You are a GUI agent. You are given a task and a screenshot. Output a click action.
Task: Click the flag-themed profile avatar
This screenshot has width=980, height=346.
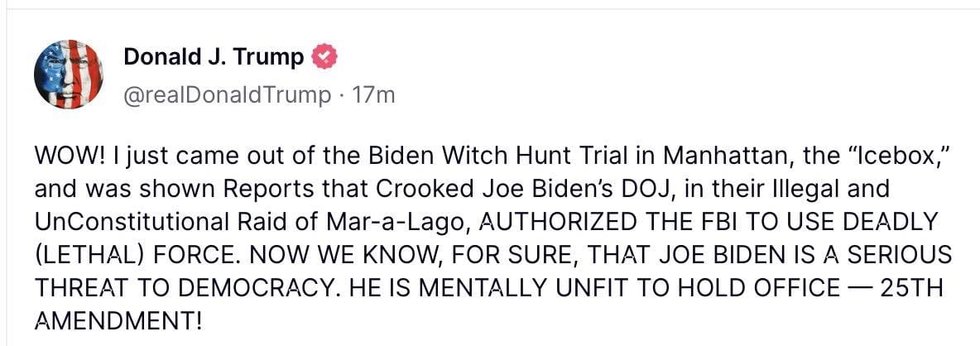click(69, 74)
